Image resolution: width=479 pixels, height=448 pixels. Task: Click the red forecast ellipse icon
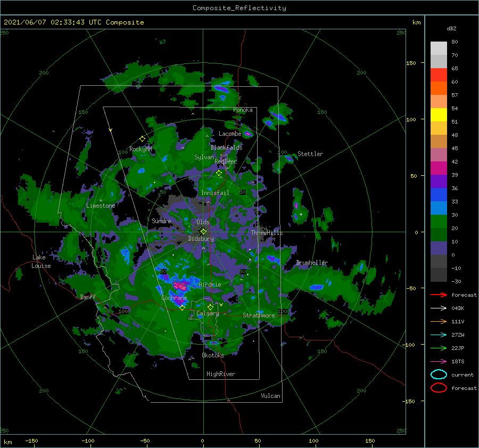pos(439,388)
